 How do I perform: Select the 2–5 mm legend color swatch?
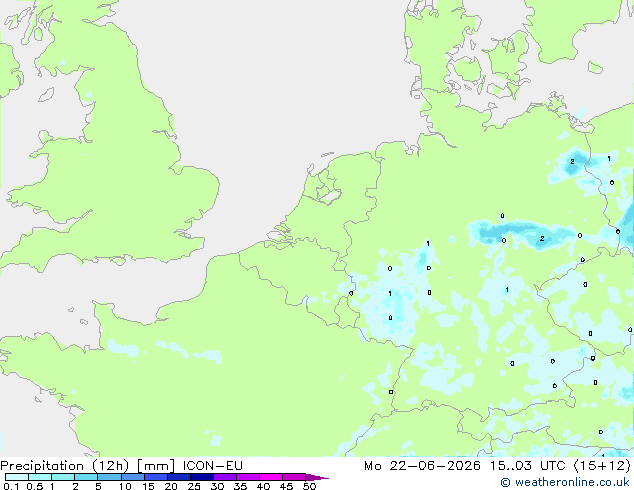tap(86, 477)
